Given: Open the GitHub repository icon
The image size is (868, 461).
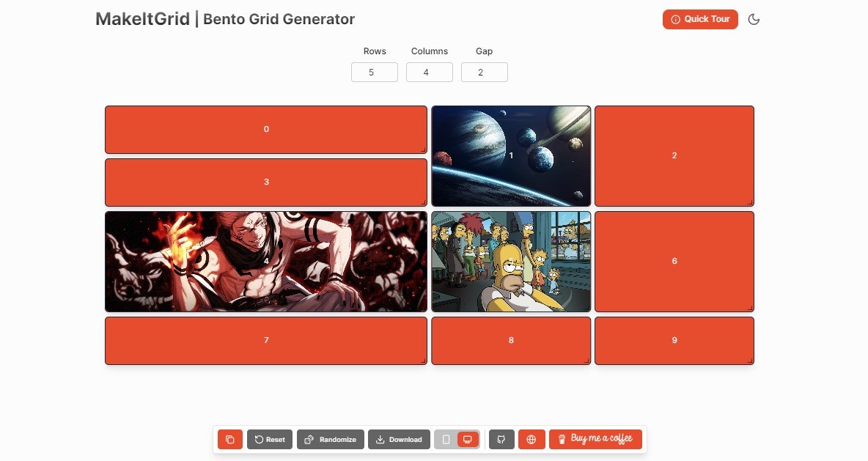Looking at the screenshot, I should 501,440.
